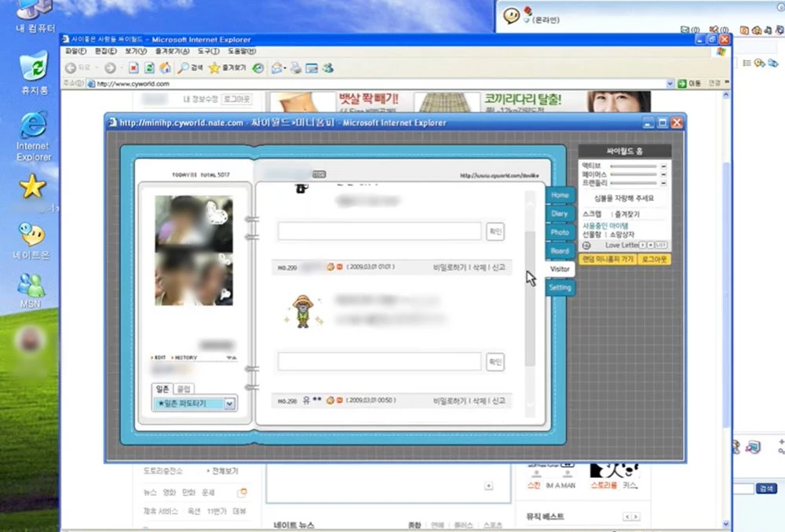The height and width of the screenshot is (532, 785).
Task: Click 랜덤 미니홈피 가기 button
Action: [x=608, y=259]
